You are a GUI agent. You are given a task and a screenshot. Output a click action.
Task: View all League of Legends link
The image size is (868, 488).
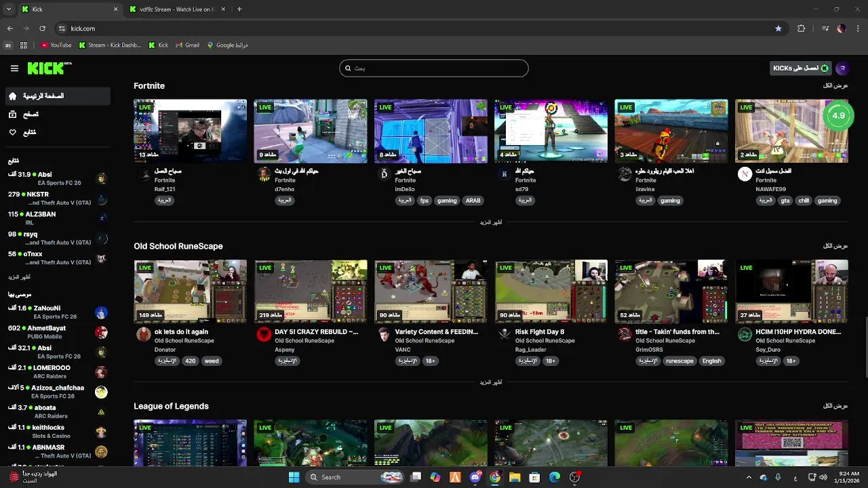click(835, 406)
